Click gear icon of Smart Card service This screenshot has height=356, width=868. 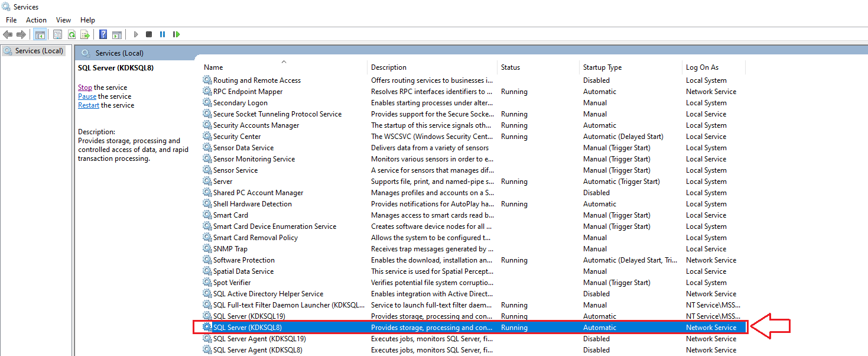(x=207, y=215)
